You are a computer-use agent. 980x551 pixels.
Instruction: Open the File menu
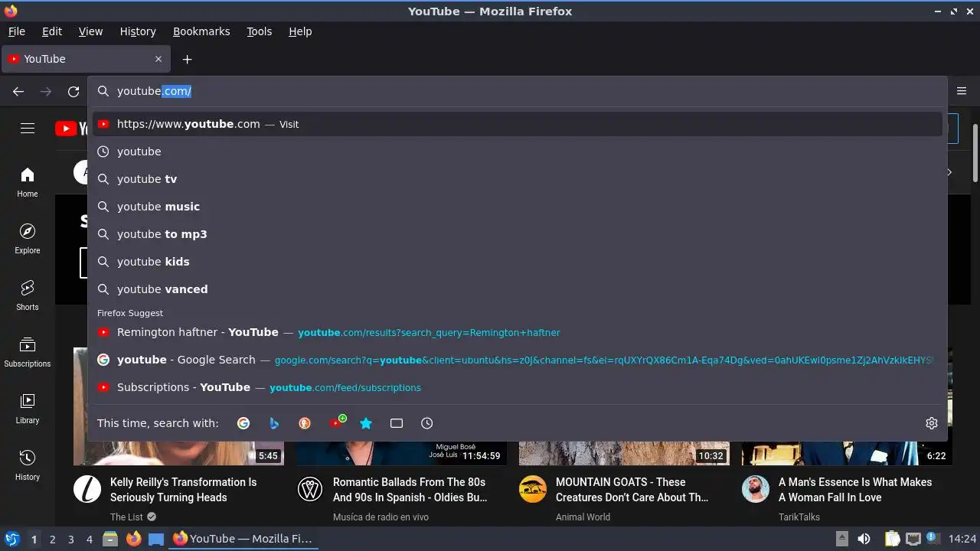click(17, 31)
